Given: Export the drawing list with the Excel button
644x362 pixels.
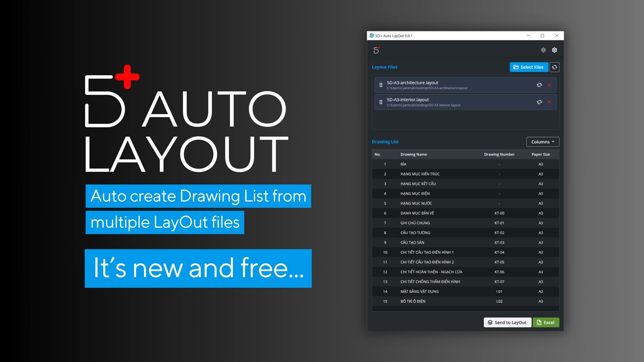Looking at the screenshot, I should tap(546, 322).
